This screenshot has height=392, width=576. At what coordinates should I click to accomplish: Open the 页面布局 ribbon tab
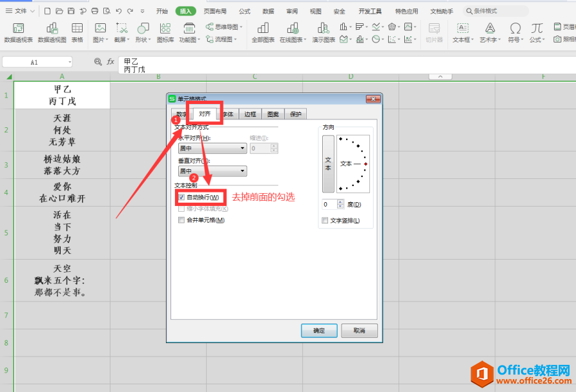tap(215, 12)
